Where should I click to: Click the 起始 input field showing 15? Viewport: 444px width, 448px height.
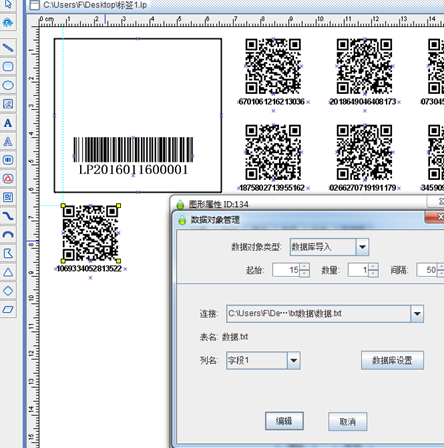coord(286,270)
